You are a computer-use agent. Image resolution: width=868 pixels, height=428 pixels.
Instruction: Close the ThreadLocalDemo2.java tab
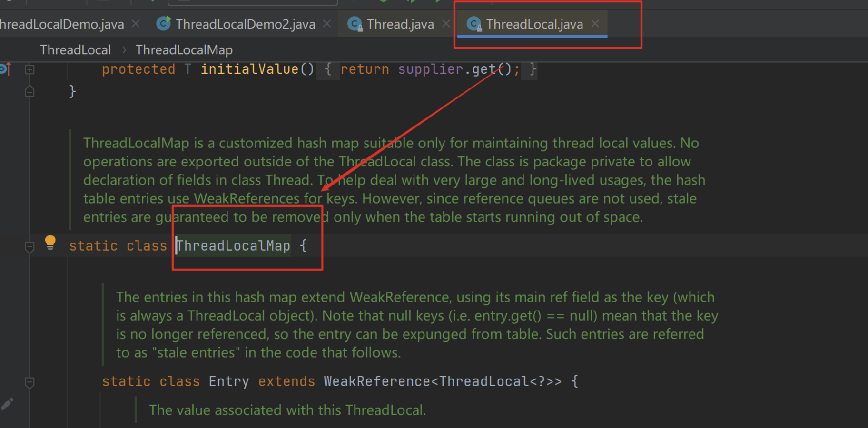(x=327, y=24)
